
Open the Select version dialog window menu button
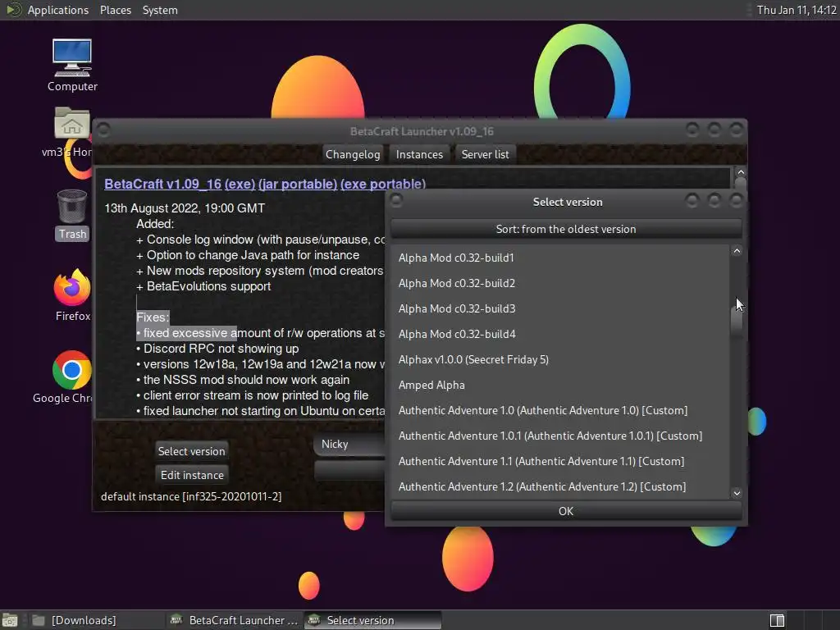coord(396,201)
